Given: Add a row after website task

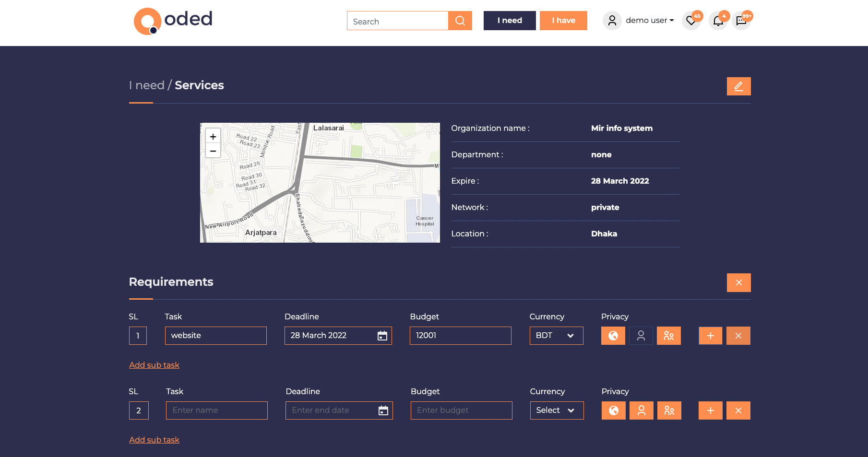Looking at the screenshot, I should (x=711, y=336).
